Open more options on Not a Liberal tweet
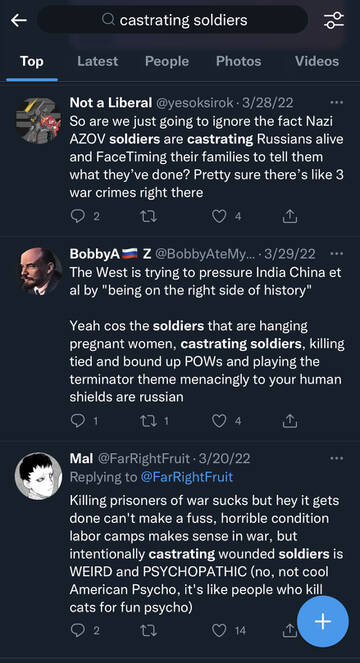The image size is (360, 663). click(336, 102)
